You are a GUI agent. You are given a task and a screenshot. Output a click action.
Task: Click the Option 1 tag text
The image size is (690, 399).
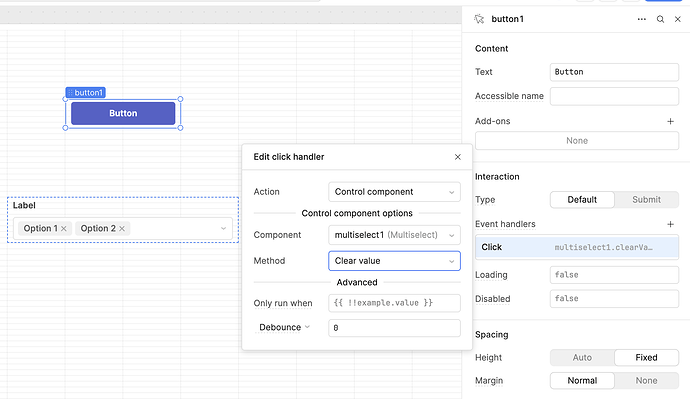coord(40,228)
